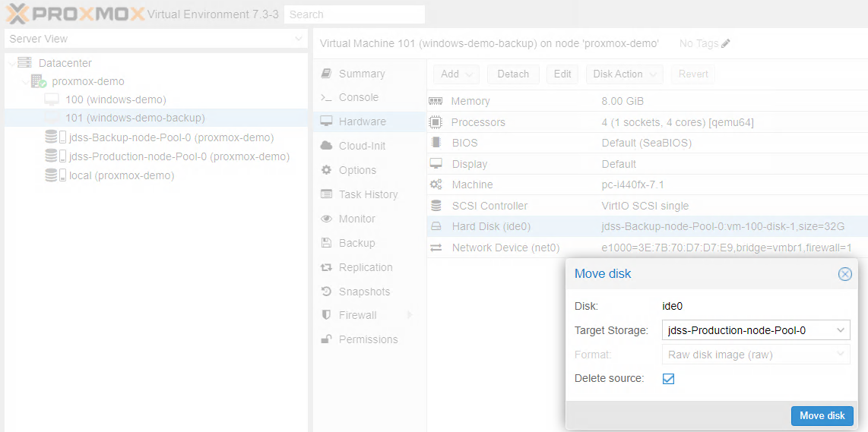The width and height of the screenshot is (868, 432).
Task: Click the Monitor eye icon
Action: click(327, 219)
